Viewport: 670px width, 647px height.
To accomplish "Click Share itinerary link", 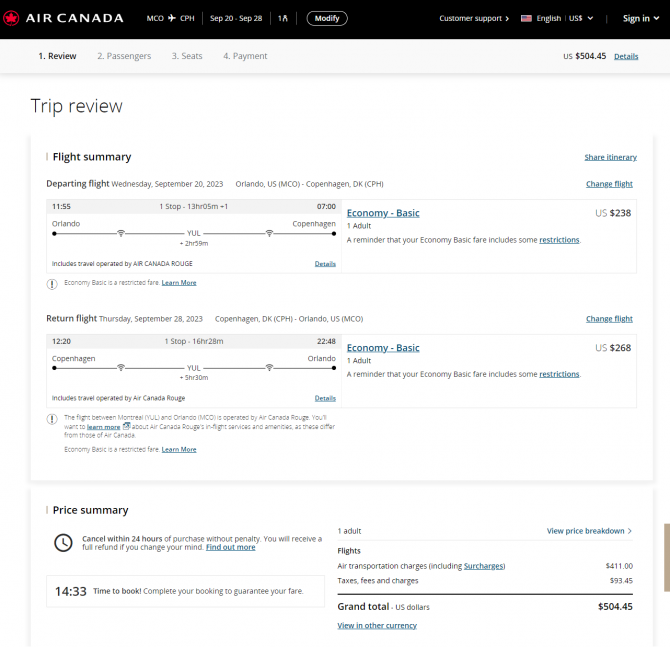I will coord(611,157).
